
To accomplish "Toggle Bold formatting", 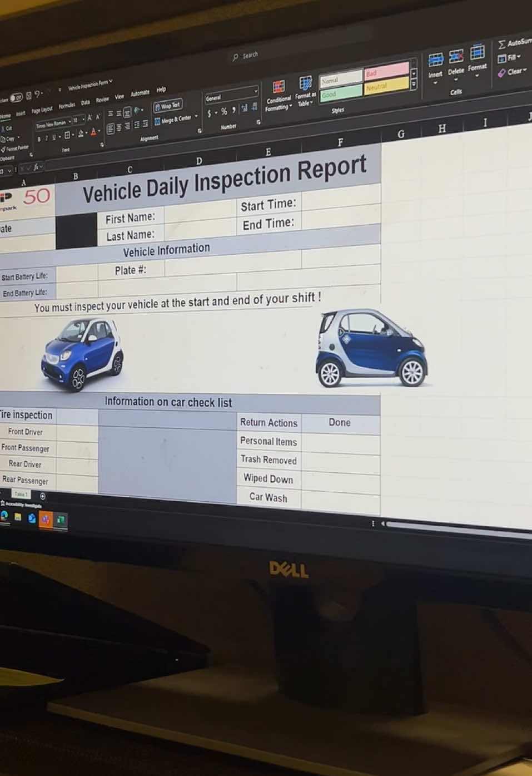I will 39,139.
